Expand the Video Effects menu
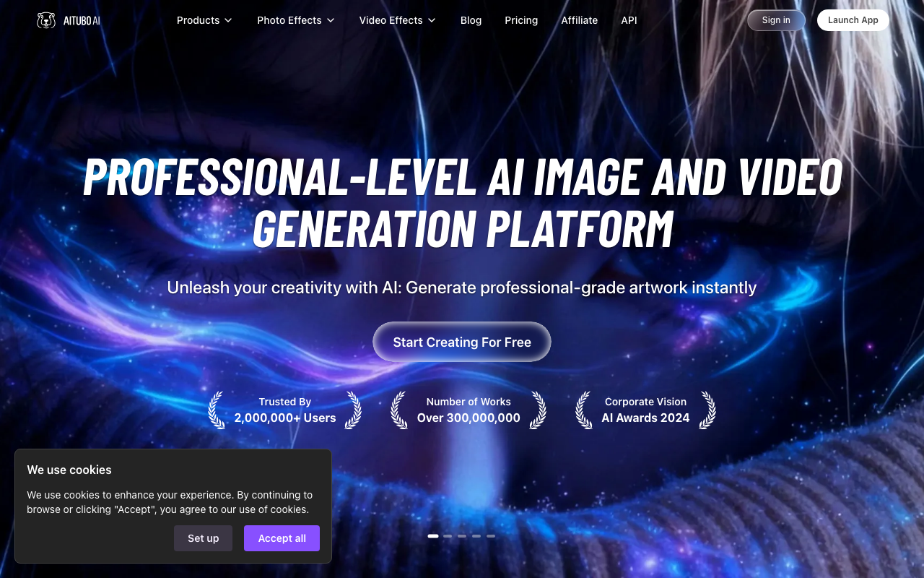Viewport: 924px width, 578px height. (x=398, y=20)
